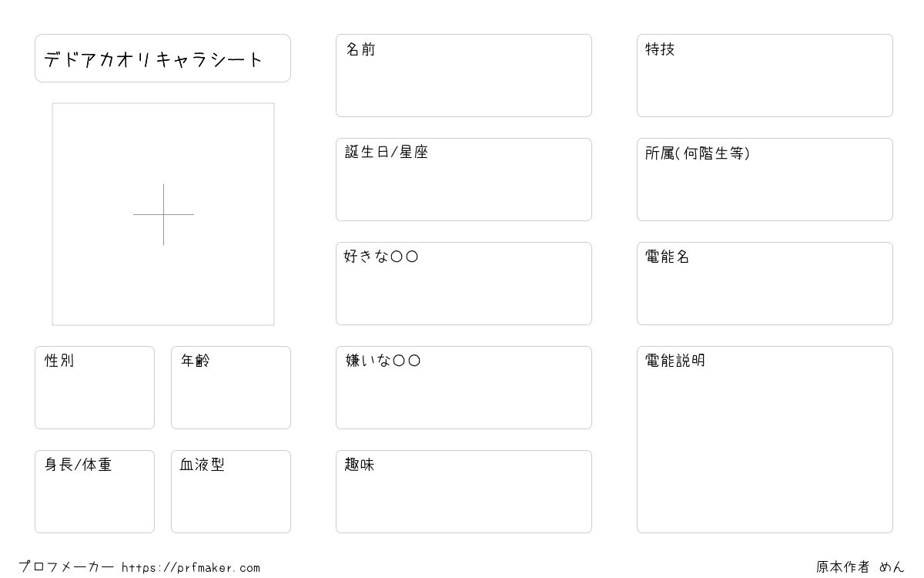Screen dimensions: 924x578
Task: Focus the 嫌いな〇〇 box
Action: pyautogui.click(x=464, y=388)
